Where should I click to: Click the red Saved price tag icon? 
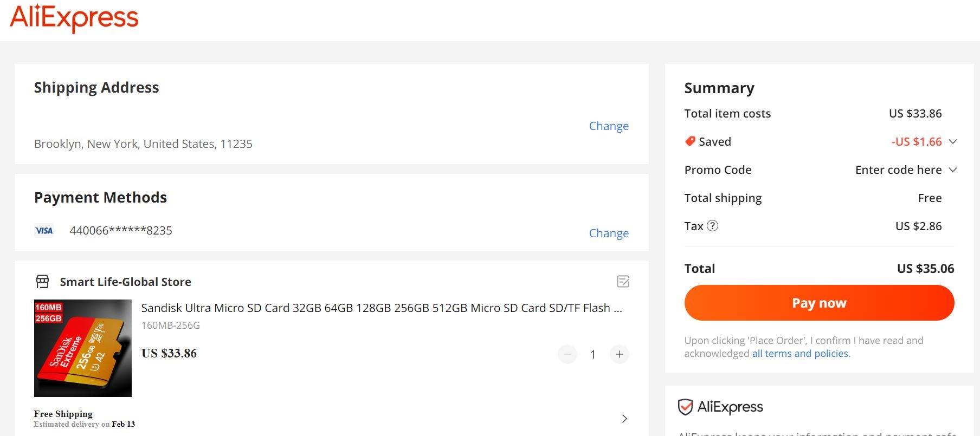690,141
